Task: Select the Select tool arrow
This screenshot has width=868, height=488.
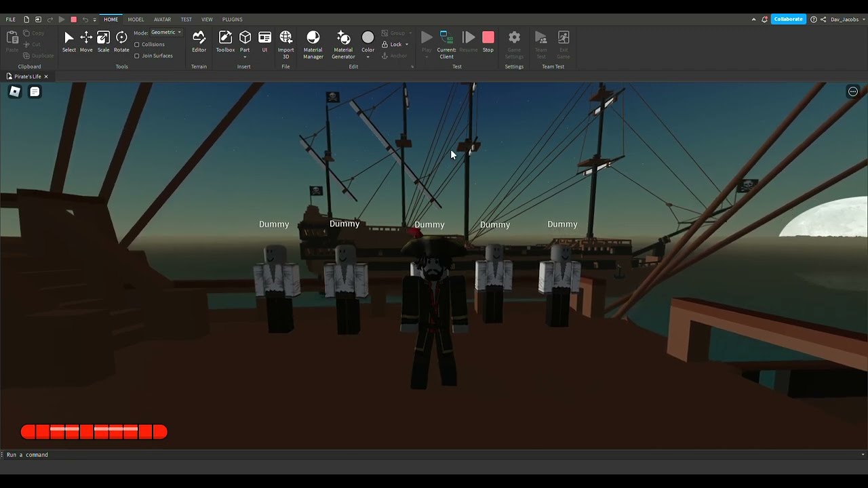Action: click(69, 41)
